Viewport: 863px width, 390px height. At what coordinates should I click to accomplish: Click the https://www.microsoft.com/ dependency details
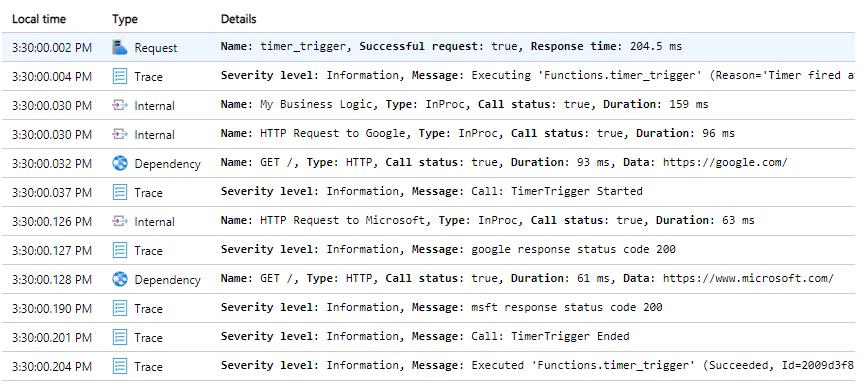(748, 279)
